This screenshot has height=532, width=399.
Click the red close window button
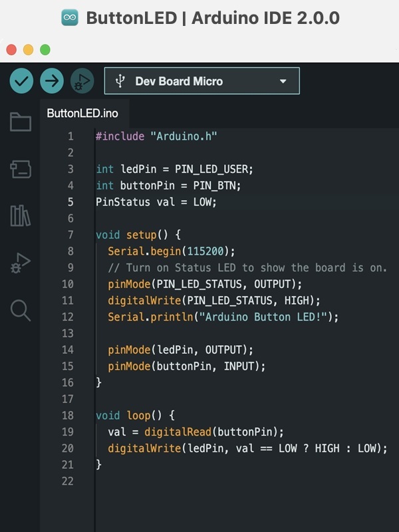pyautogui.click(x=11, y=50)
